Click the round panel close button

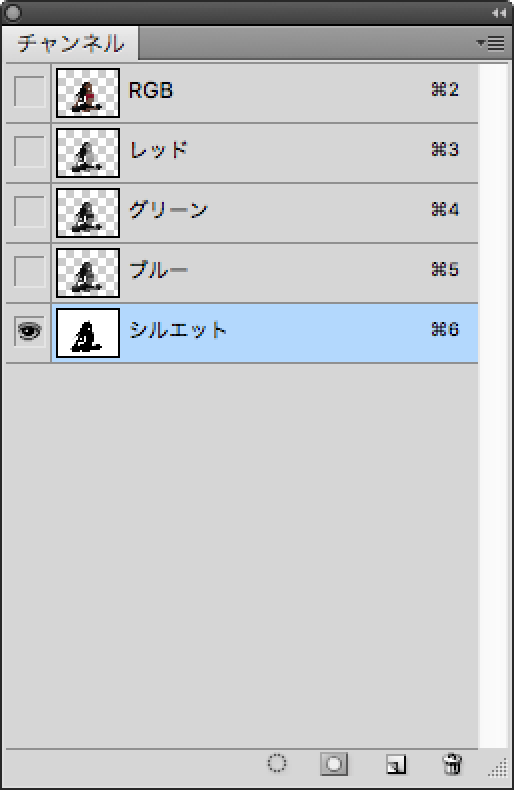pos(13,13)
